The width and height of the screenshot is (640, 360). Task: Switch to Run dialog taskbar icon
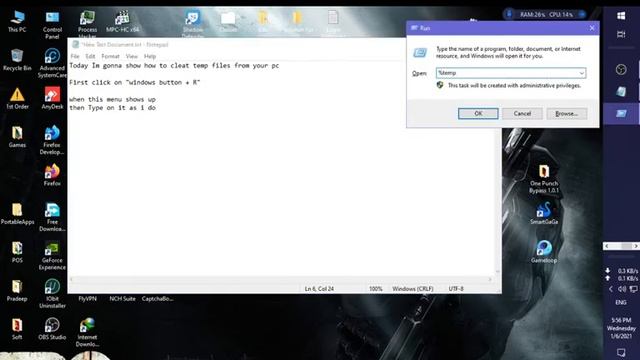[x=621, y=113]
